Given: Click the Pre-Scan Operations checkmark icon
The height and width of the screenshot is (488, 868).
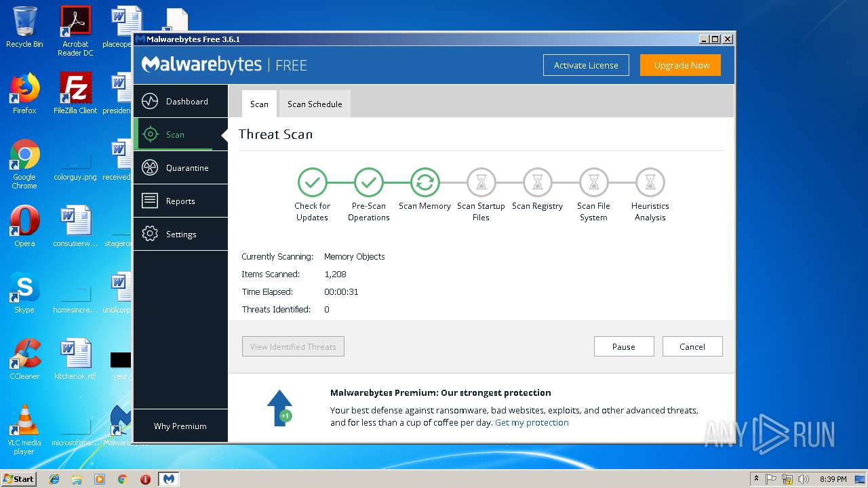Looking at the screenshot, I should pos(368,182).
